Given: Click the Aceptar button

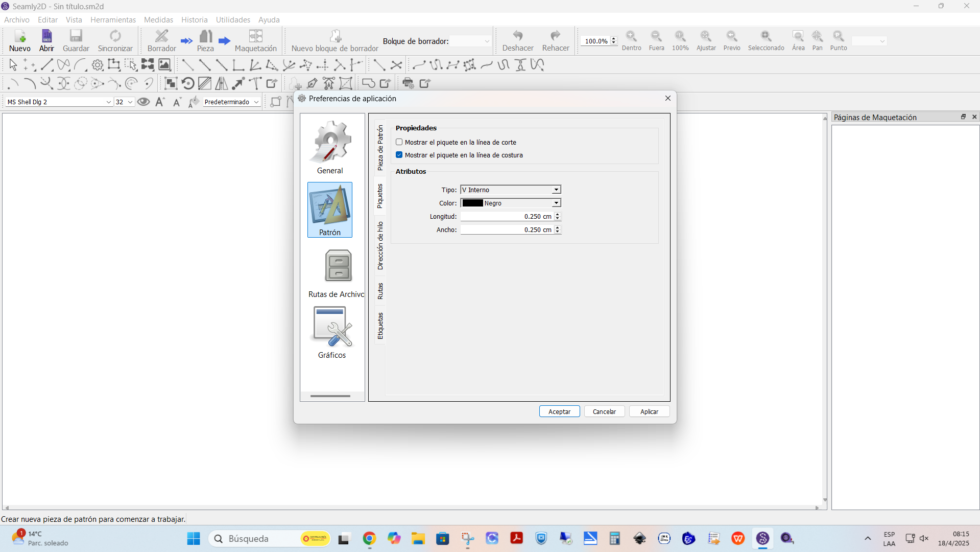Looking at the screenshot, I should (560, 411).
